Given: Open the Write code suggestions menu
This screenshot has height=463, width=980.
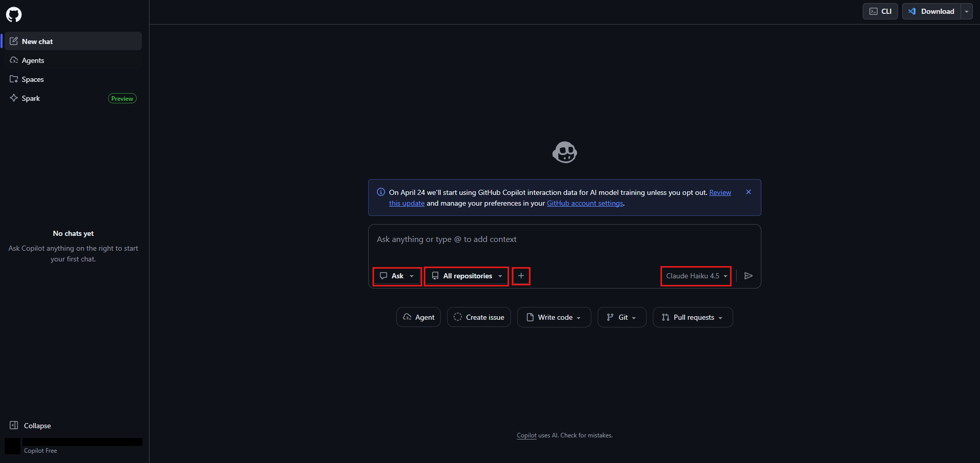Looking at the screenshot, I should pos(554,317).
